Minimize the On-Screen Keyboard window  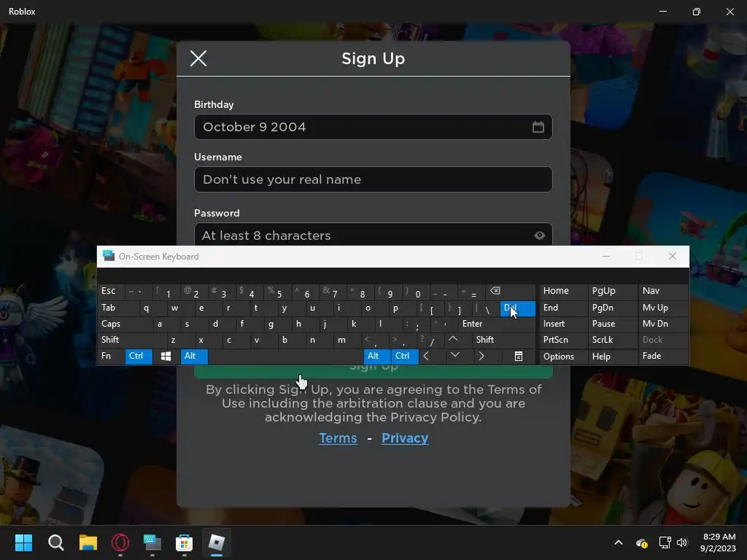click(x=606, y=256)
